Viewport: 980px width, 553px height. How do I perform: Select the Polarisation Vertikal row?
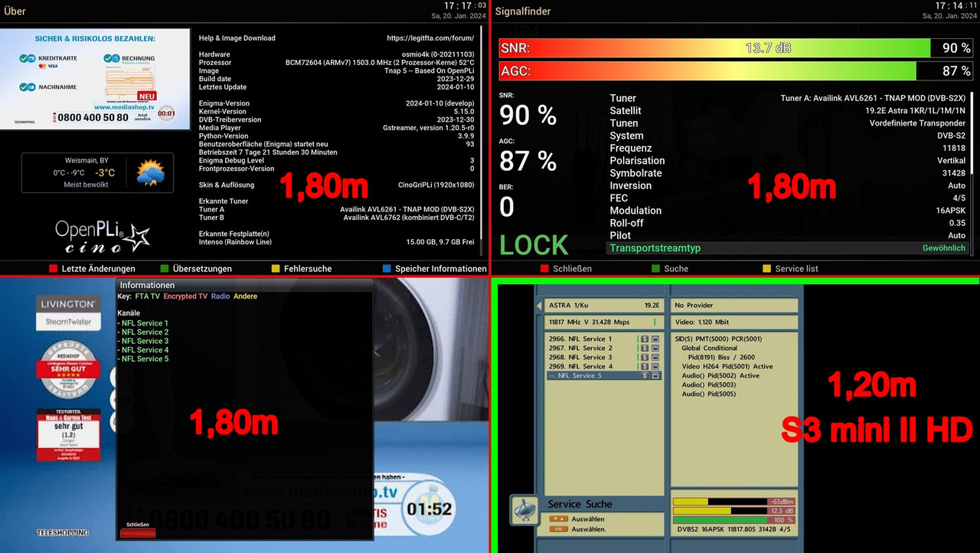pos(788,161)
